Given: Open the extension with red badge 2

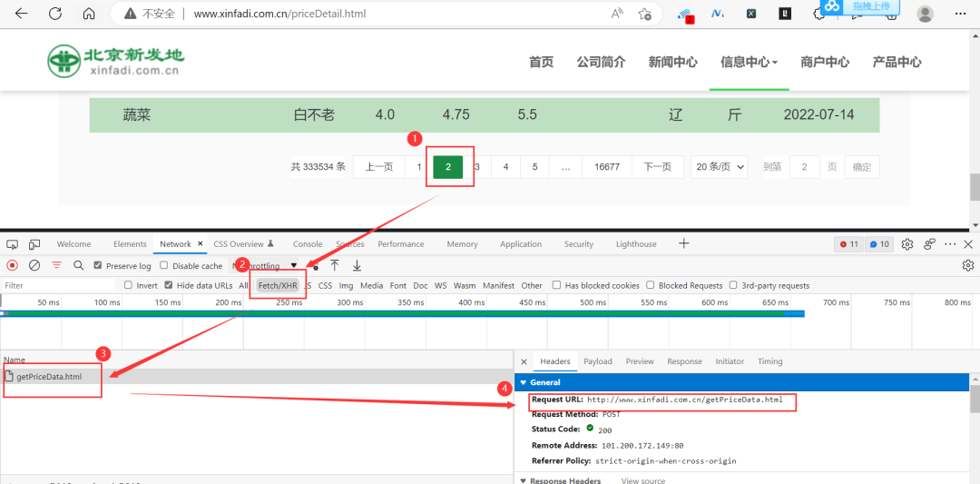Looking at the screenshot, I should 686,15.
